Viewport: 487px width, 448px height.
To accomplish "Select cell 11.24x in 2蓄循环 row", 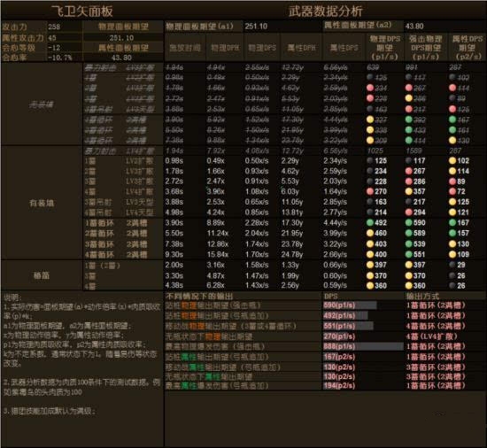I will pos(218,233).
